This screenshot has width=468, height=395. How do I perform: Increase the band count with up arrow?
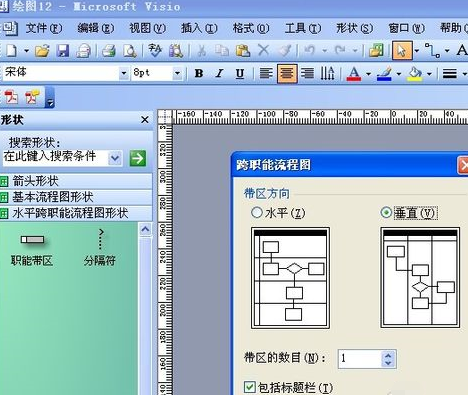point(388,355)
